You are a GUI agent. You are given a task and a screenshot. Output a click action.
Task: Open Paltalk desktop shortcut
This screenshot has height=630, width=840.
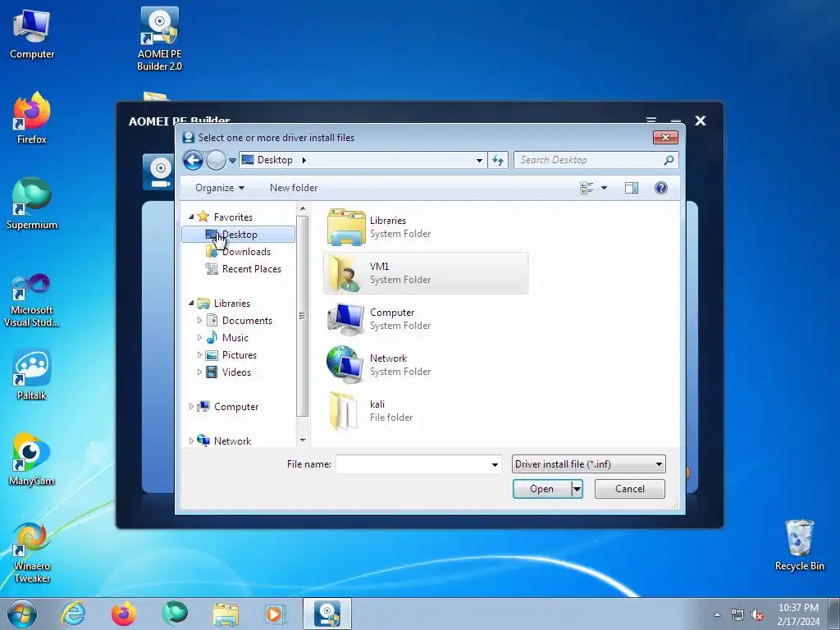point(32,374)
